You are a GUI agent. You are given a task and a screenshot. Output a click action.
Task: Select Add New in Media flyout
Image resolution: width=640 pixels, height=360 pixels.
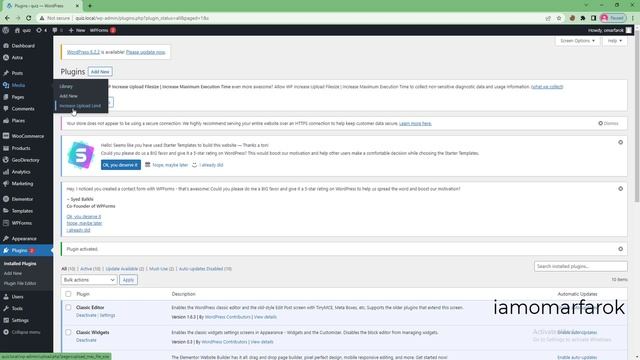tap(68, 96)
